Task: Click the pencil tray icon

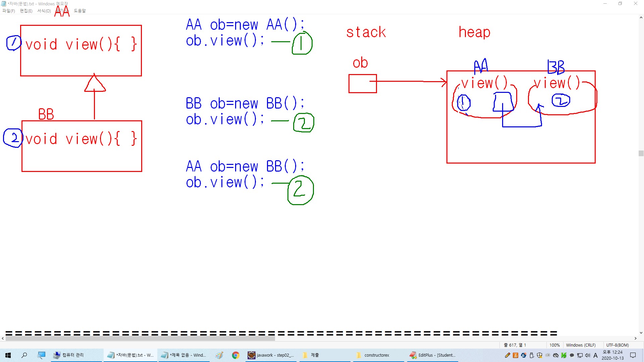Action: [507, 355]
